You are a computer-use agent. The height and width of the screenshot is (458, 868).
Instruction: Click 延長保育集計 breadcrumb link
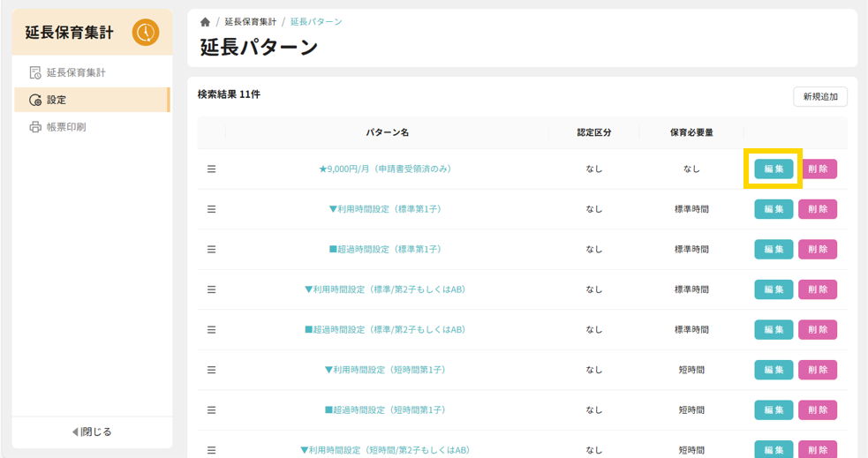click(x=250, y=22)
